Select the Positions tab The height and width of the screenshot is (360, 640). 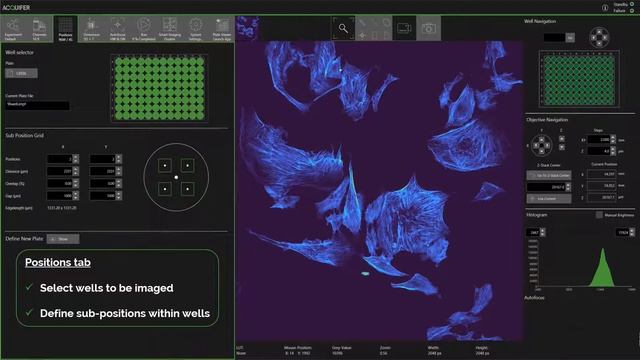click(x=65, y=29)
